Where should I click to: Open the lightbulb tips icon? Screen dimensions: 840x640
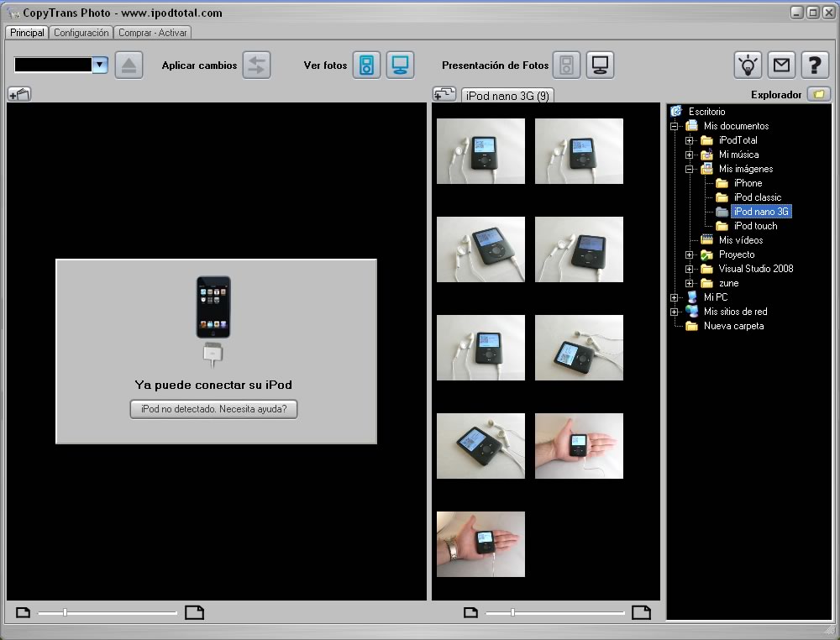(748, 66)
